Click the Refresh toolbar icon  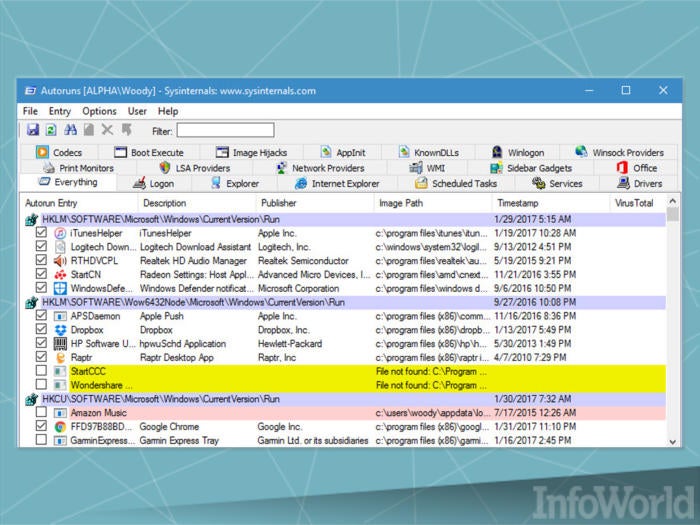[x=51, y=130]
